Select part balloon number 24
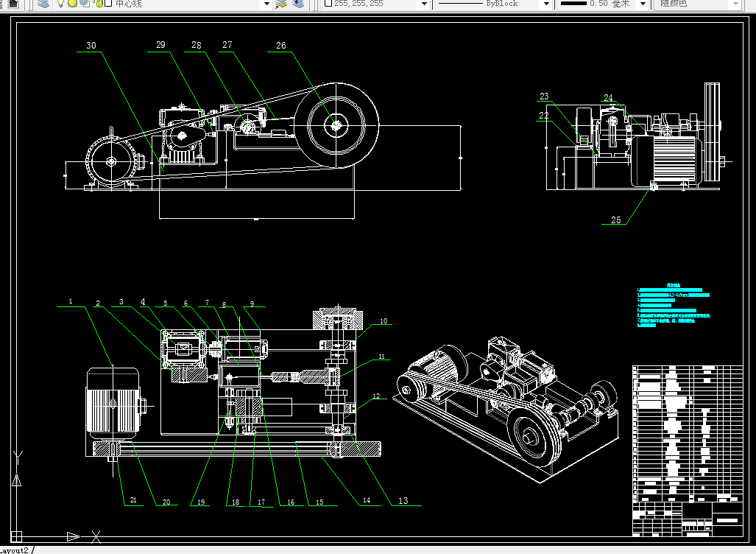This screenshot has width=756, height=554. coord(609,97)
